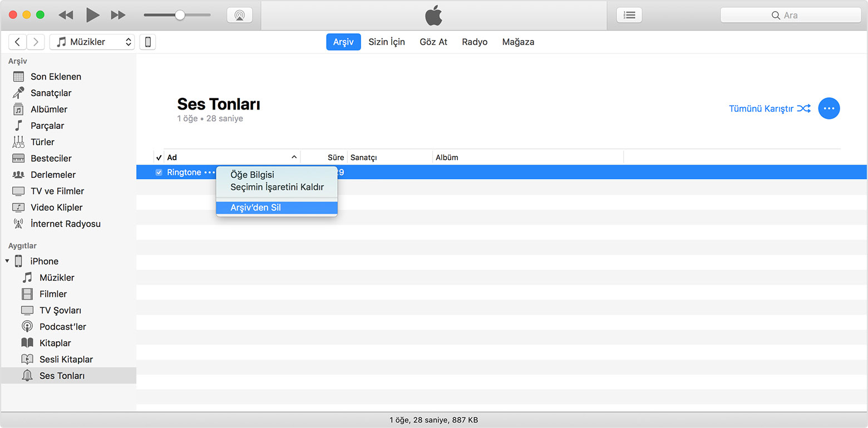This screenshot has height=428, width=868.
Task: Uncheck the Ringtone checkbox
Action: click(159, 173)
